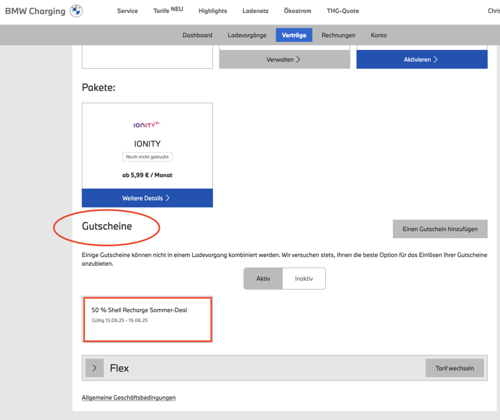Click Einen Gutschein hinzufügen button
The image size is (500, 420).
pos(440,229)
